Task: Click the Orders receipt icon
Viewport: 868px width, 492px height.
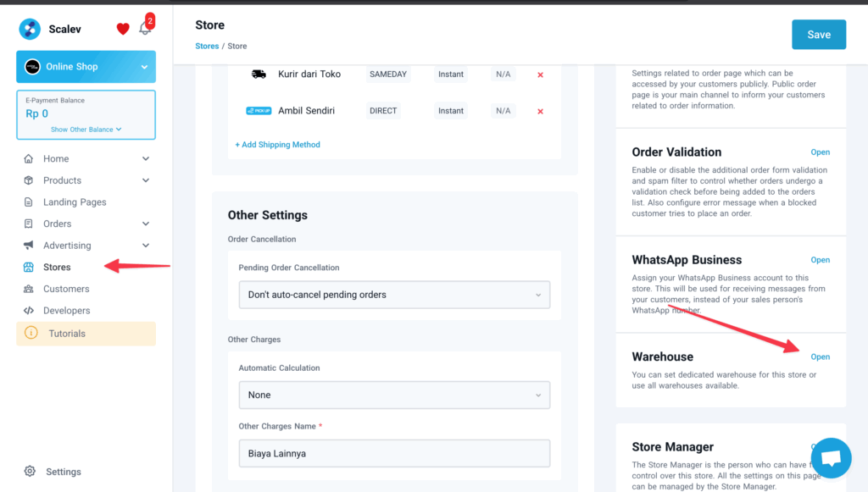Action: click(x=29, y=224)
